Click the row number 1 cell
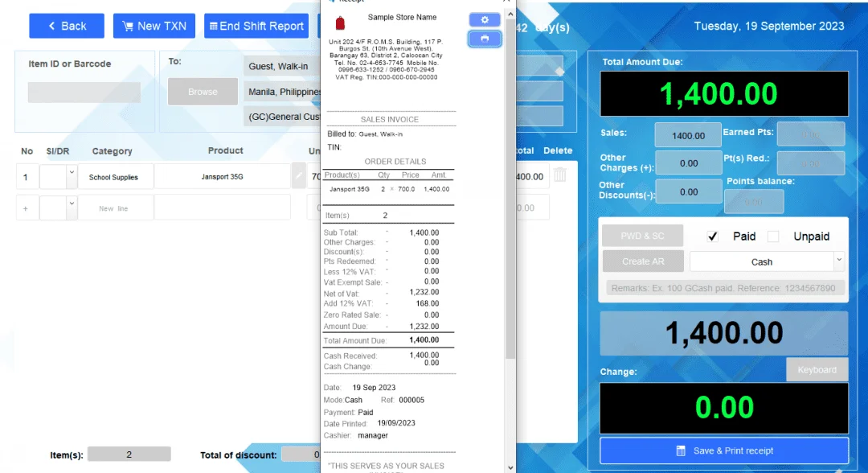 click(x=26, y=177)
